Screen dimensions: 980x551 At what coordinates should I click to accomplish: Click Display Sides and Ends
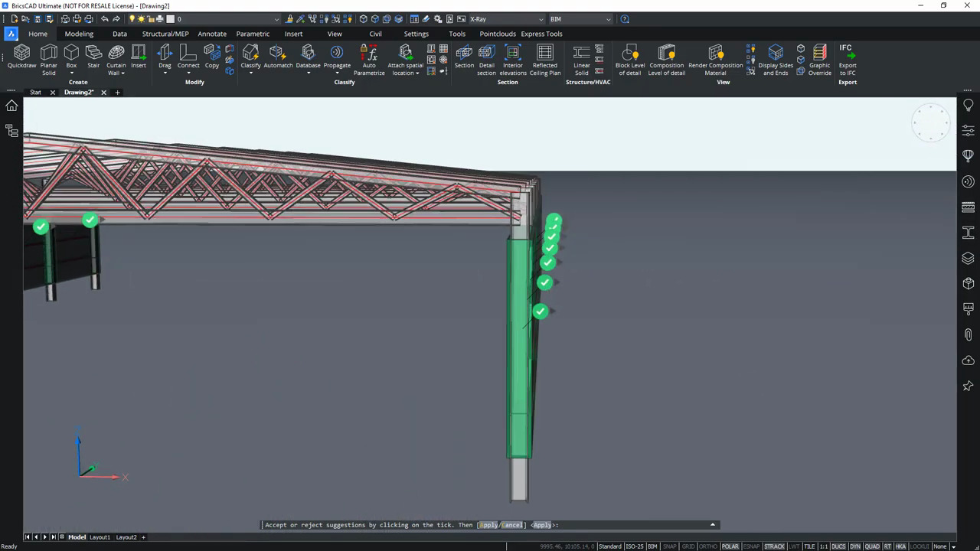pyautogui.click(x=776, y=60)
